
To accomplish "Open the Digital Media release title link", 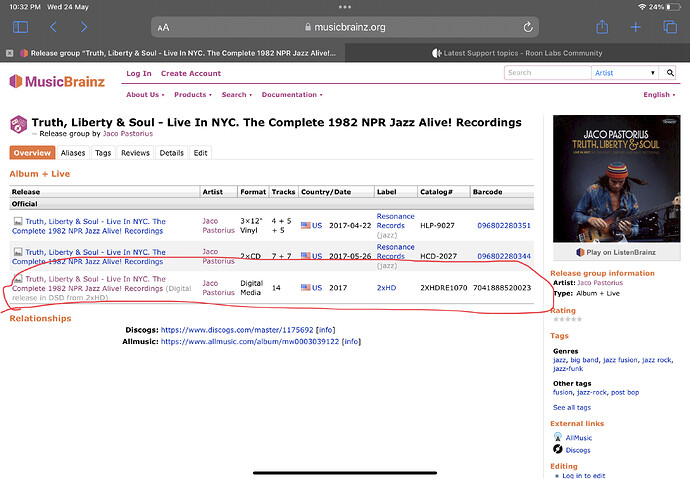I will click(x=89, y=284).
